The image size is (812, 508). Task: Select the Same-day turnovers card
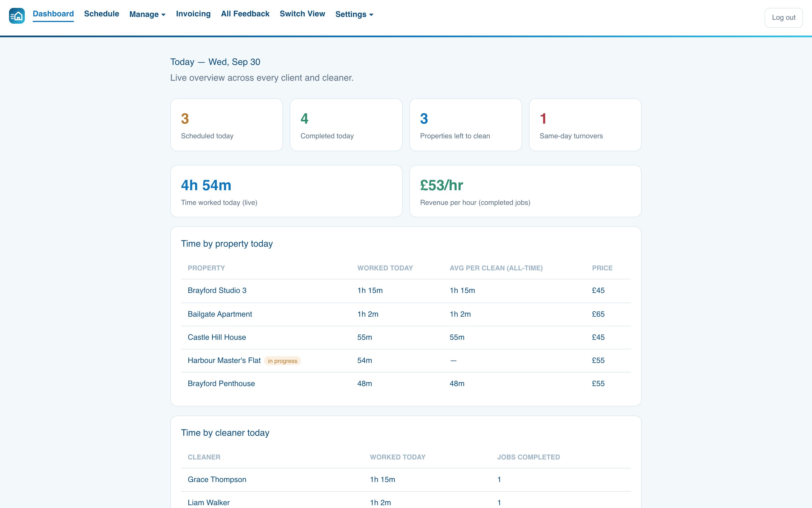[585, 125]
